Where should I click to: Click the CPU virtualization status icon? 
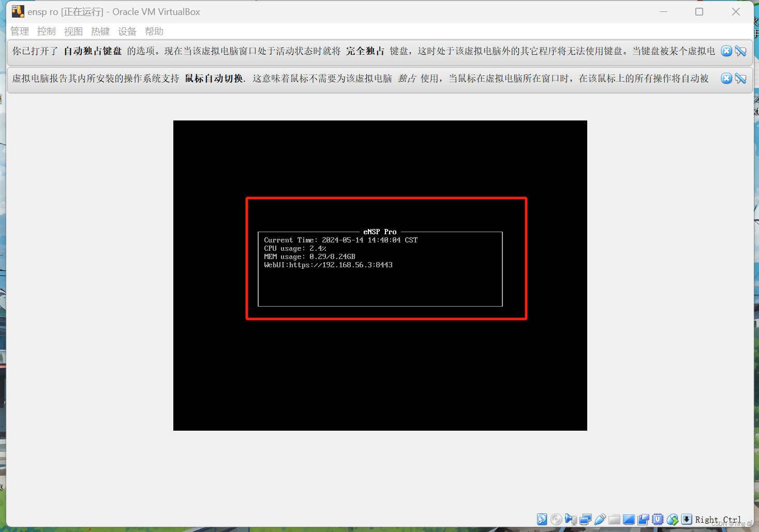[658, 520]
